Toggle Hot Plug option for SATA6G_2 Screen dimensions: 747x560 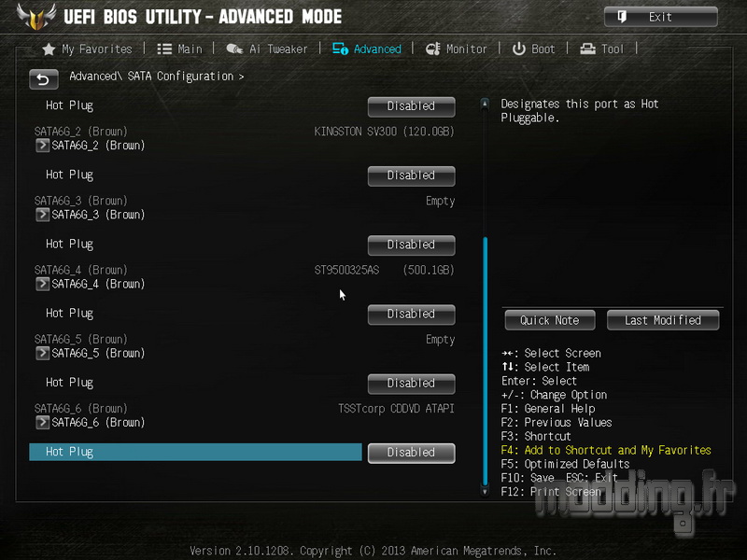(x=411, y=175)
